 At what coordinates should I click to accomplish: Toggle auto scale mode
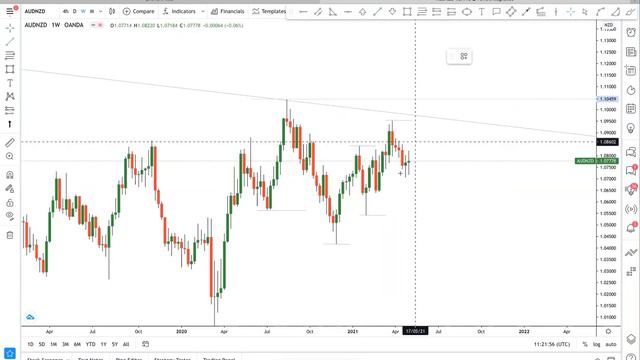pos(611,344)
